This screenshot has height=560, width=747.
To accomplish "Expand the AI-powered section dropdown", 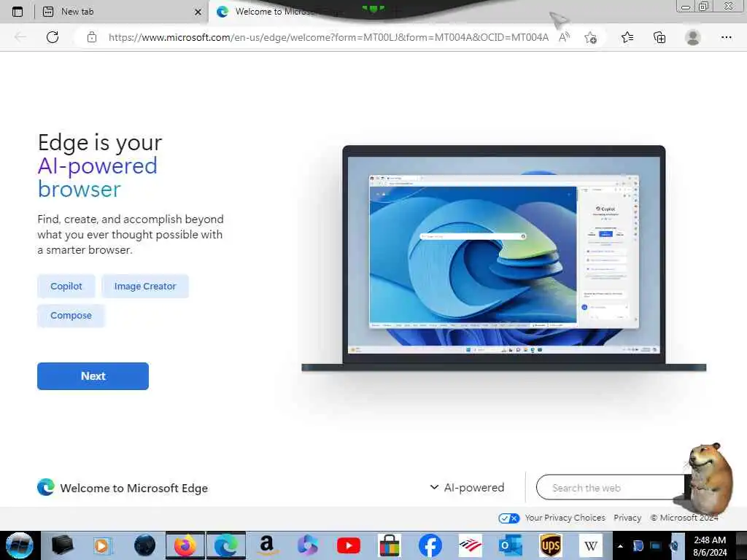I will click(467, 488).
